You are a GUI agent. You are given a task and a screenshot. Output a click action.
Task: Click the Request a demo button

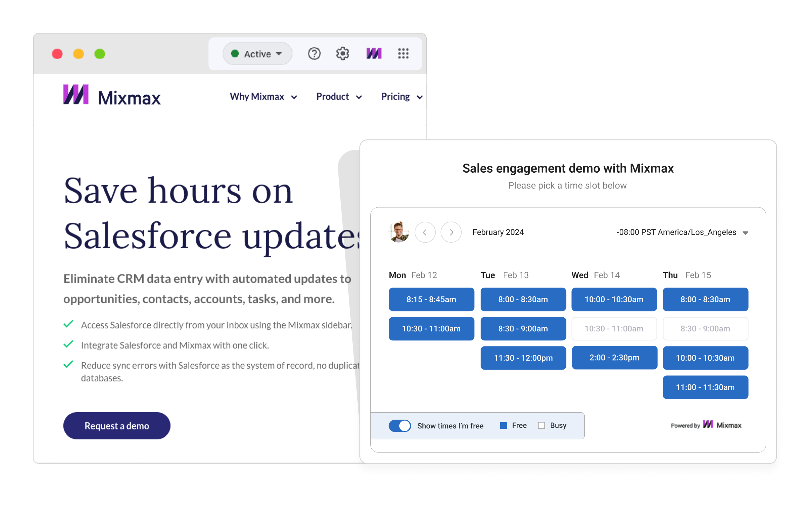pyautogui.click(x=117, y=426)
